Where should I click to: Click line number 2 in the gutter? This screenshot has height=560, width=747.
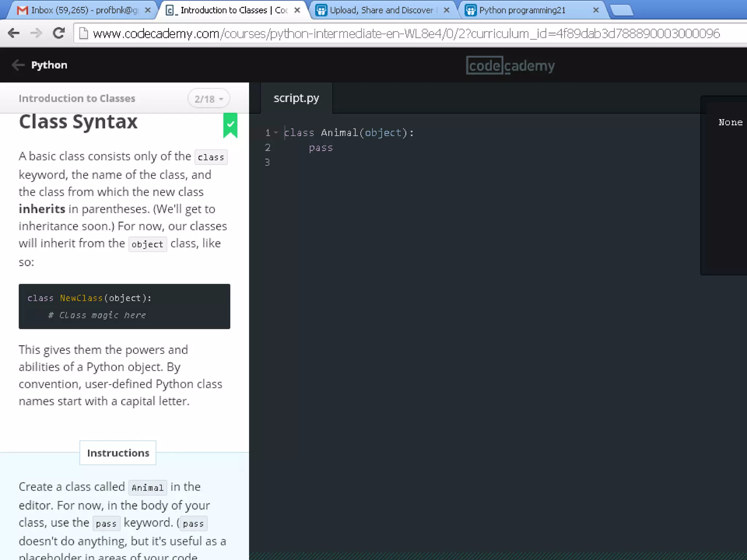268,148
